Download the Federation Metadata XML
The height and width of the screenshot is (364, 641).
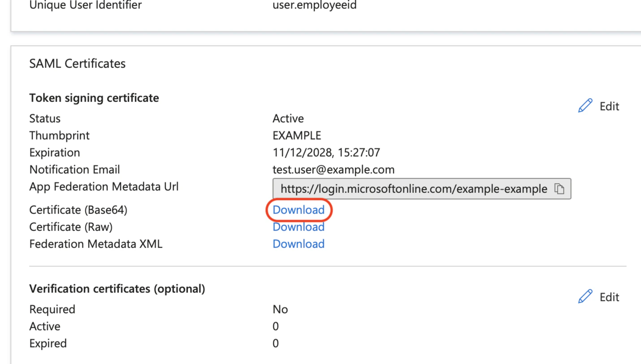pos(299,244)
